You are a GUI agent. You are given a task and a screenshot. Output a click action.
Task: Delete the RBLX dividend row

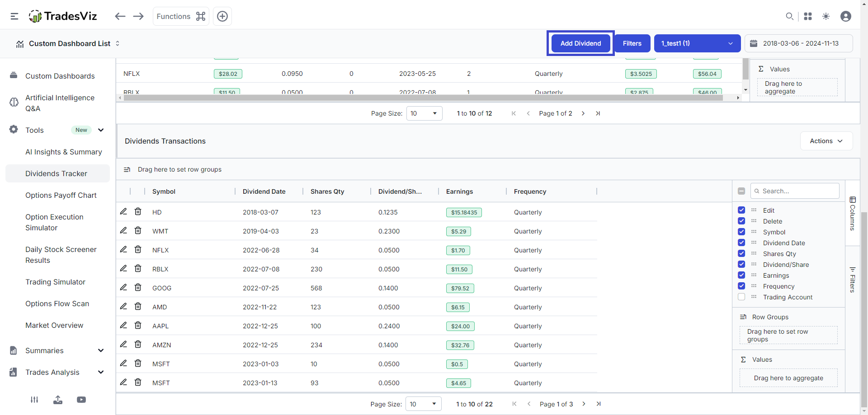138,268
